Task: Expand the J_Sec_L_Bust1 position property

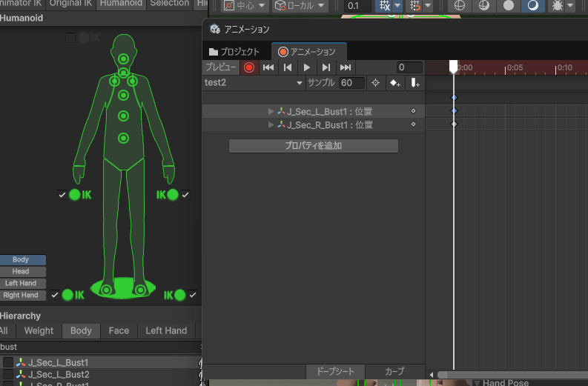Action: coord(271,111)
